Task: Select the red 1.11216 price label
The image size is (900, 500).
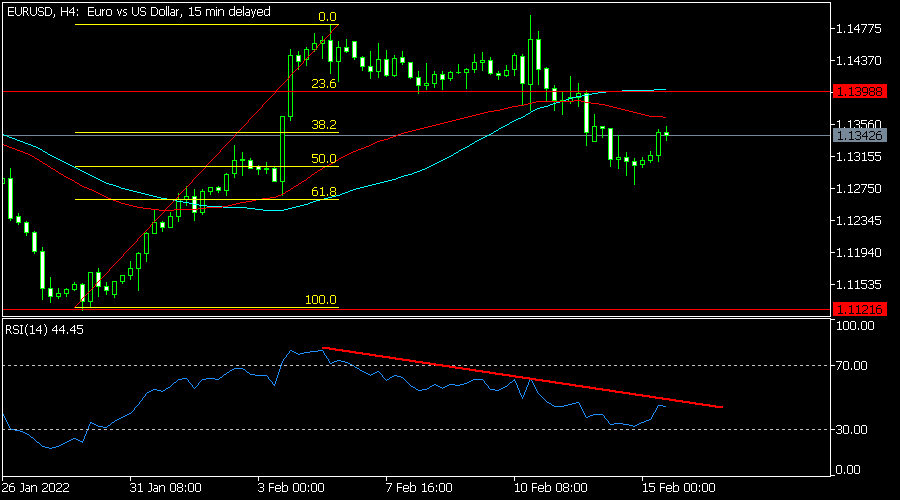Action: tap(859, 309)
